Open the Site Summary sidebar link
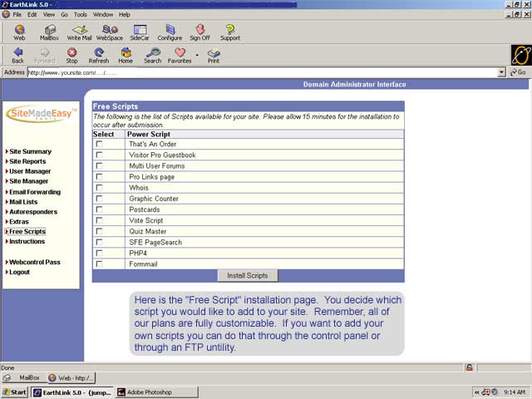Viewport: 532px width, 399px height. tap(30, 151)
